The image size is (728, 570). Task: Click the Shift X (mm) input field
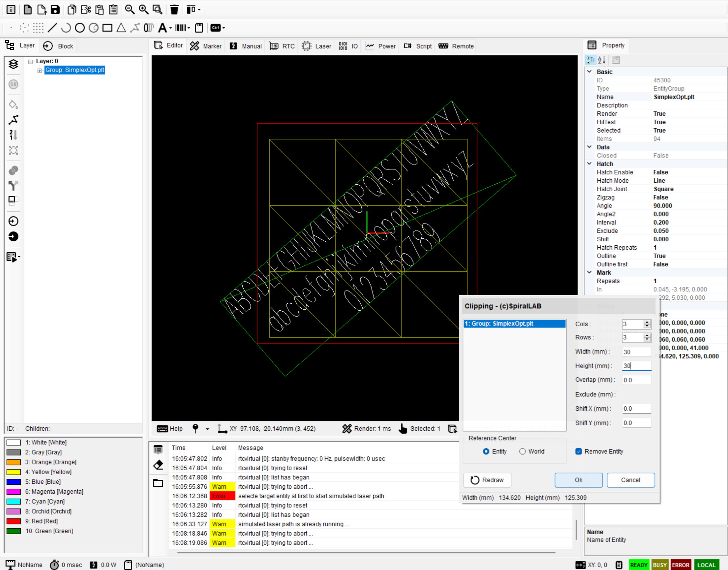tap(637, 408)
